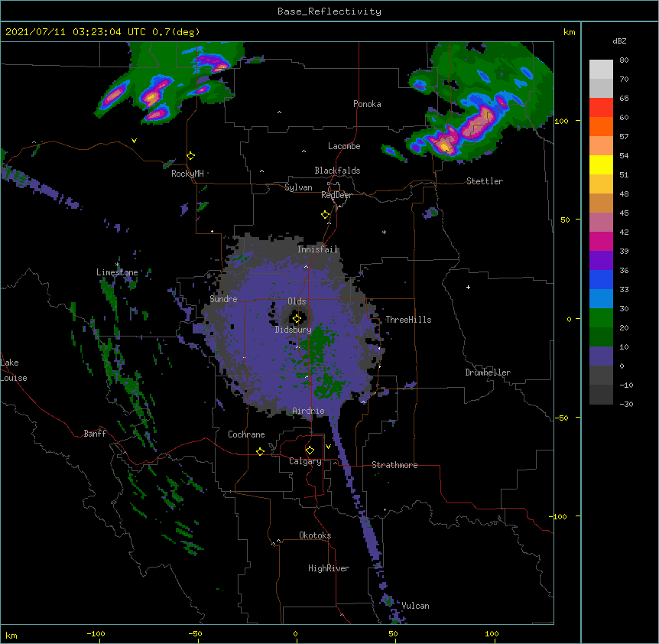Click the yellow diamond marker south of RedDeer
The height and width of the screenshot is (644, 659).
coord(326,215)
